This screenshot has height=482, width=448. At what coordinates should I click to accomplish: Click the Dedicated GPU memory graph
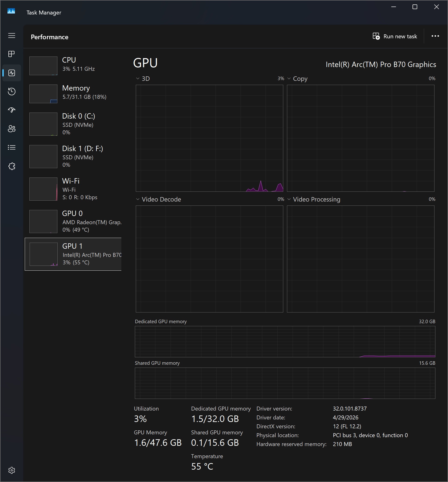(x=285, y=342)
